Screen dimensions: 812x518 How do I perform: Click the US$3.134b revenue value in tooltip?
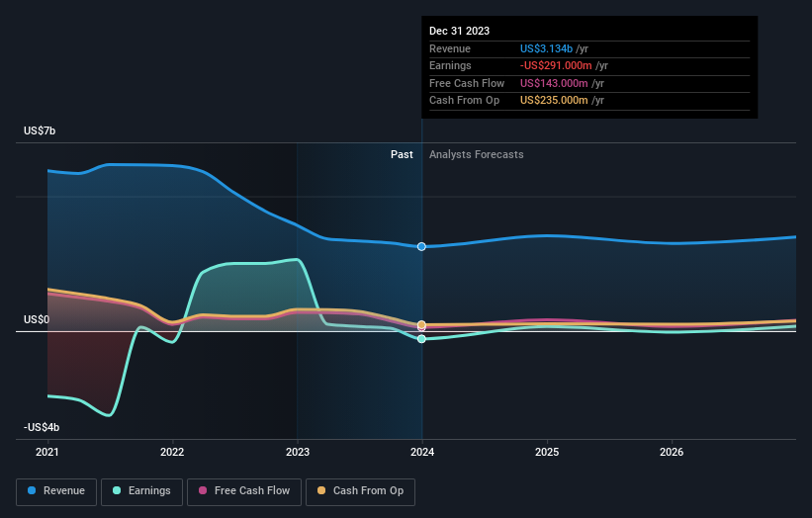546,48
